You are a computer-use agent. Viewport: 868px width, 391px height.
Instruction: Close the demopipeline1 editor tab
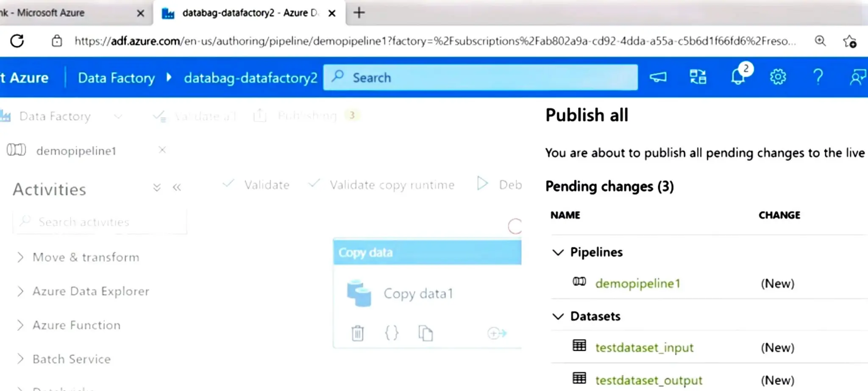click(x=162, y=150)
